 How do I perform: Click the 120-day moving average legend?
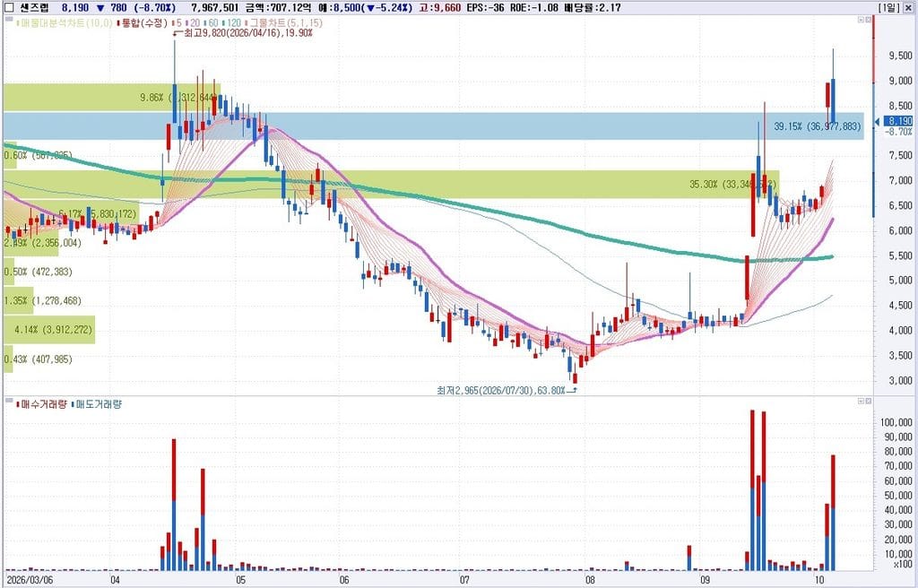230,22
